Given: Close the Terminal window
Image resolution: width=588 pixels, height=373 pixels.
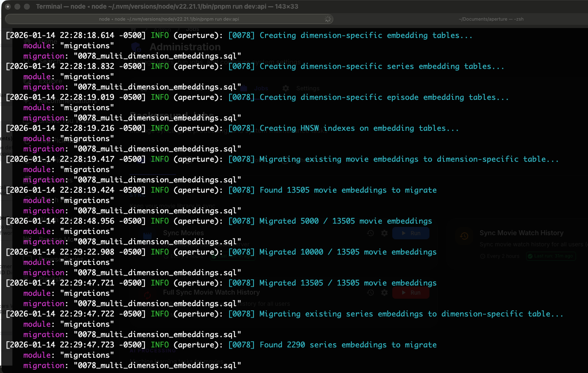Looking at the screenshot, I should tap(8, 7).
